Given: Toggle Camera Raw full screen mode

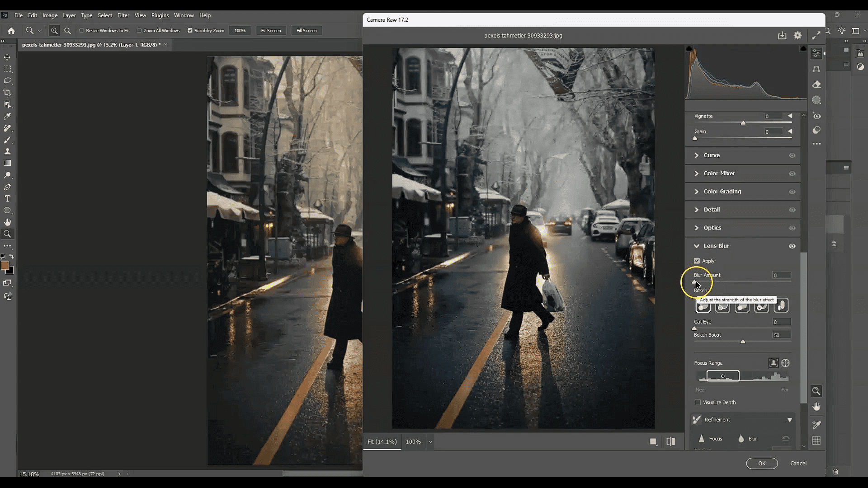Looking at the screenshot, I should (816, 35).
